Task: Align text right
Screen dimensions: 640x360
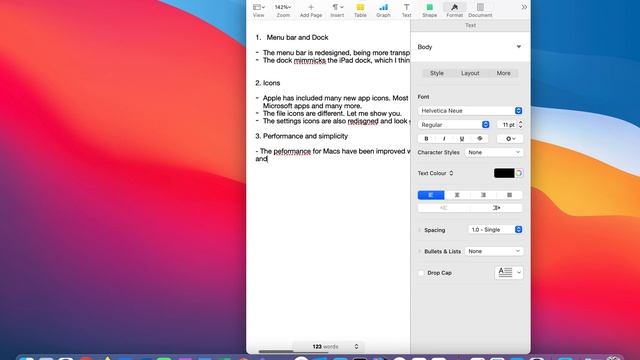Action: click(483, 195)
